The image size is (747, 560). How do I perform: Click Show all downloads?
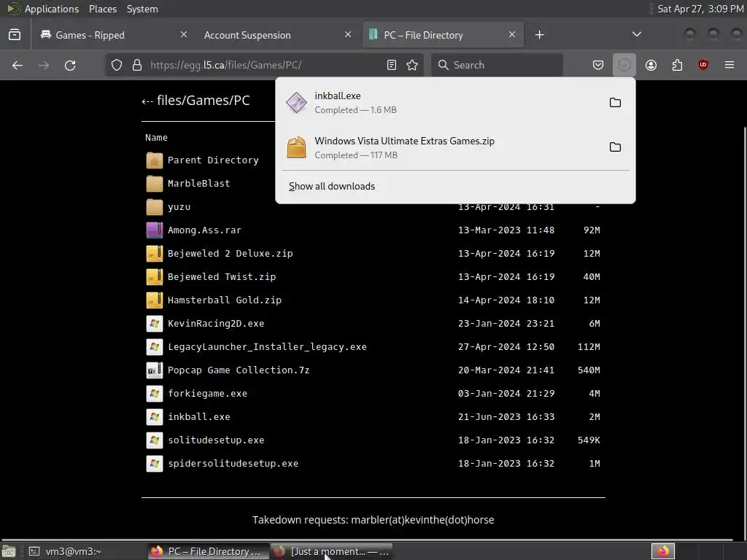point(332,186)
